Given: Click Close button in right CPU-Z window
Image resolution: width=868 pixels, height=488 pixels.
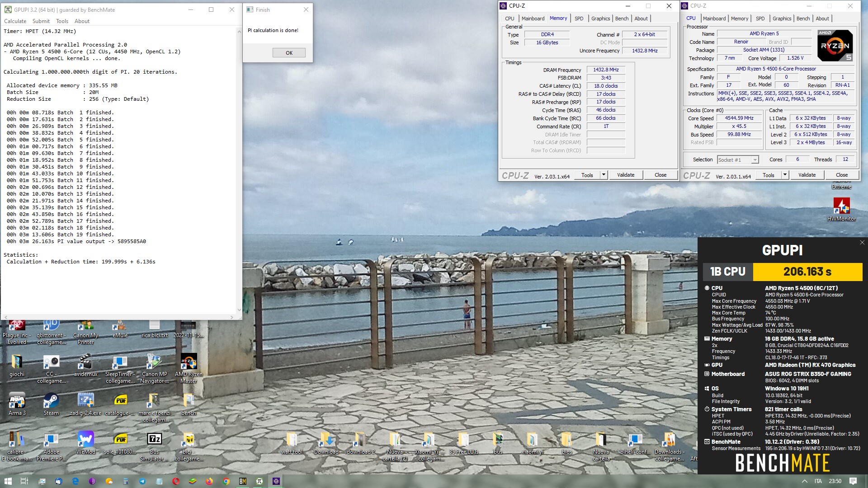Looking at the screenshot, I should pyautogui.click(x=842, y=175).
